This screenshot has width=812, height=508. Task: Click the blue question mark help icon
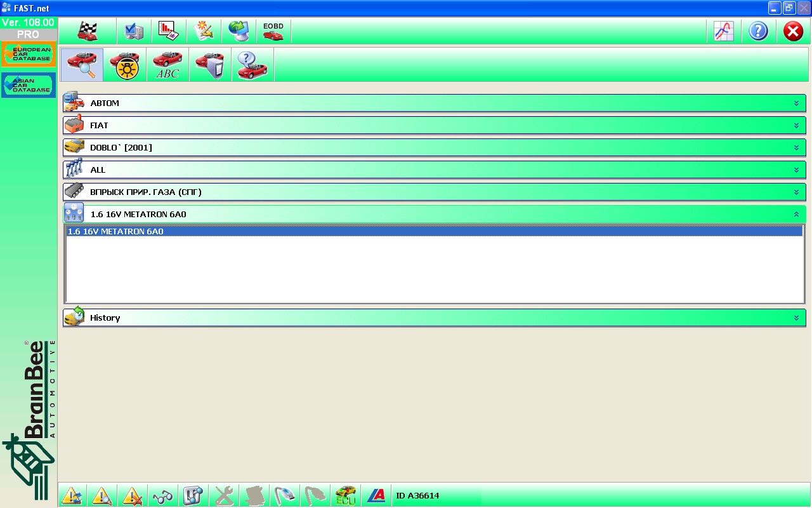759,30
